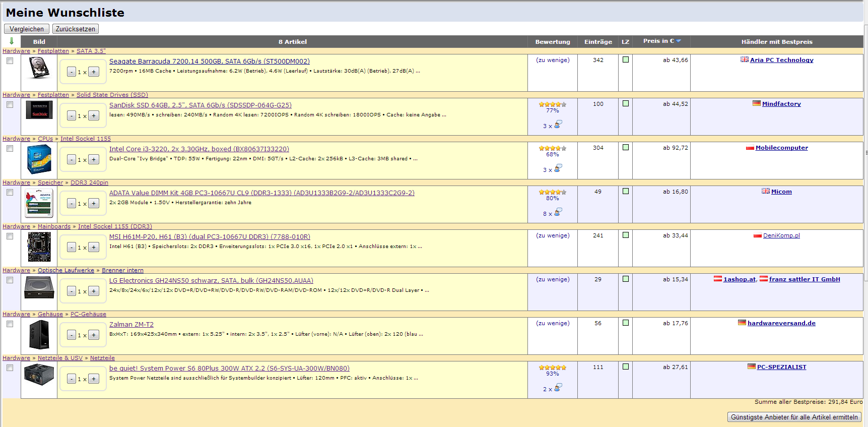Increase quantity of SanDisk SSD with plus
This screenshot has width=868, height=427.
[94, 116]
